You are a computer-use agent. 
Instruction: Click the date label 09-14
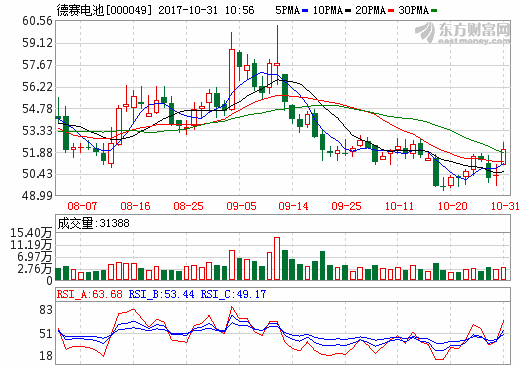tap(293, 206)
